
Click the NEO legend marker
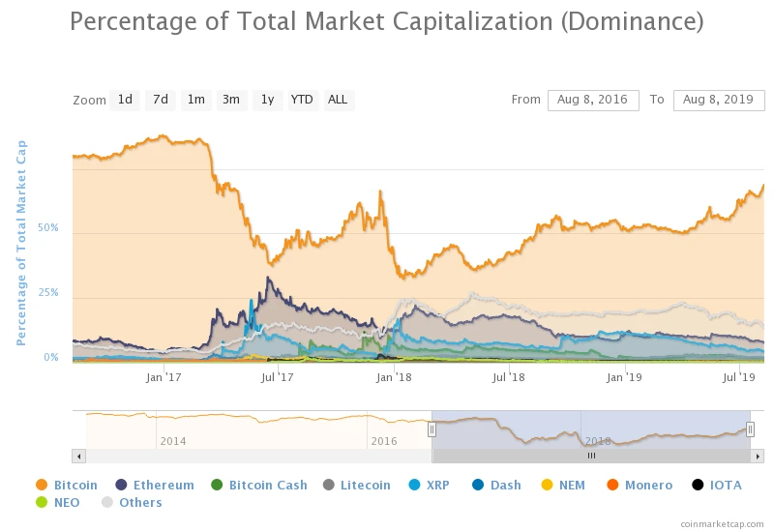[x=41, y=502]
